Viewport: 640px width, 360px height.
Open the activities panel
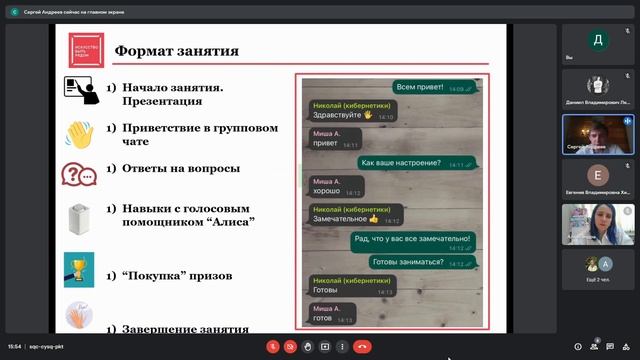pyautogui.click(x=626, y=347)
